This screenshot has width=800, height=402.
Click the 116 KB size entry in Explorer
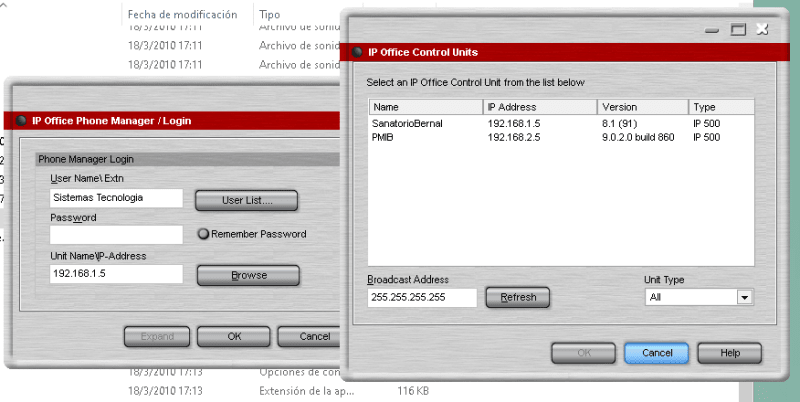(413, 391)
